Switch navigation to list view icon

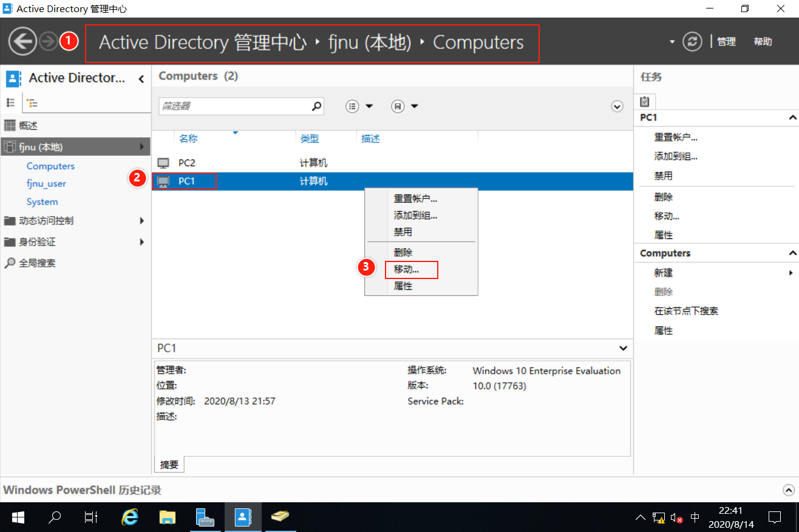[x=11, y=103]
